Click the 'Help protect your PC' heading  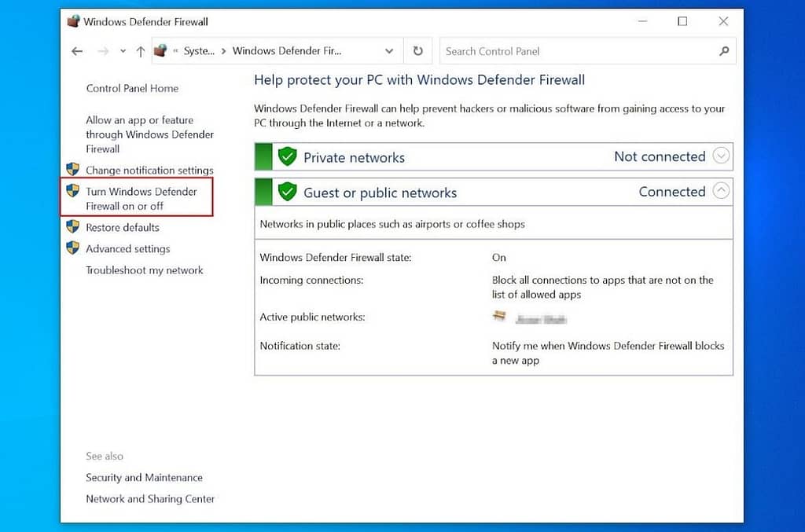[x=420, y=80]
